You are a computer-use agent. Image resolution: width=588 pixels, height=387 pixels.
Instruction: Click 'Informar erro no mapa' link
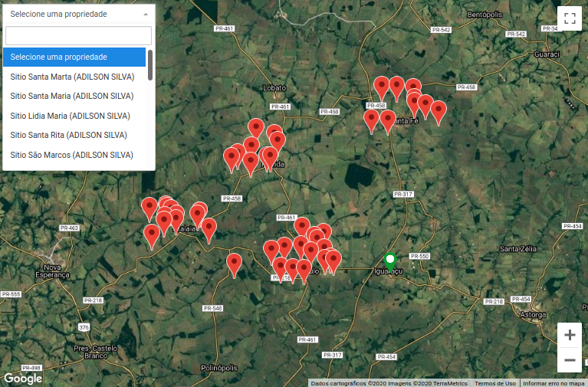pos(554,383)
